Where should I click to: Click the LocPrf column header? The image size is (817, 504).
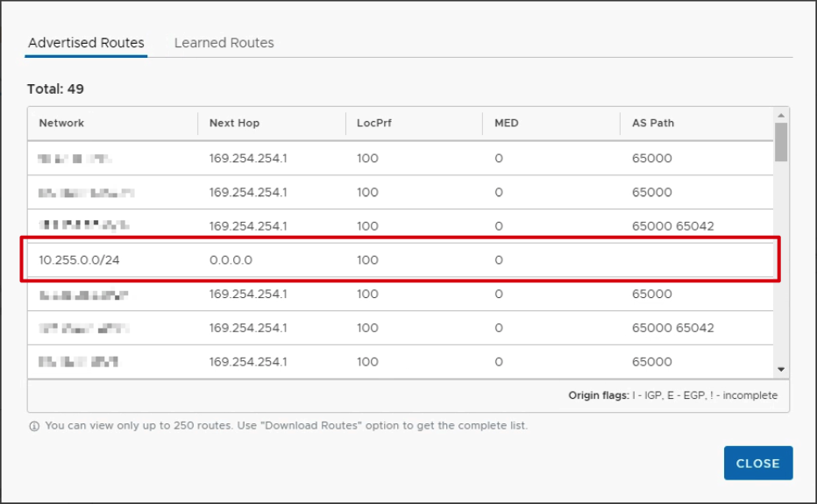point(374,124)
